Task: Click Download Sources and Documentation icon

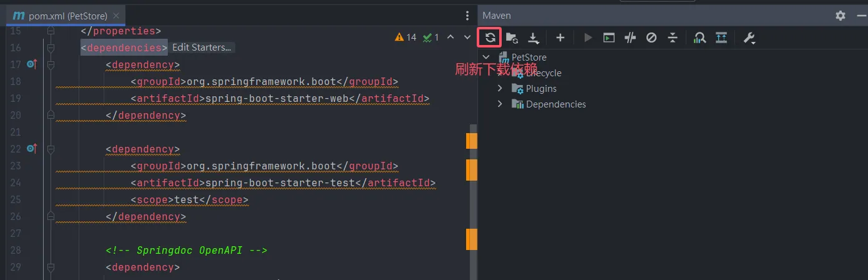Action: (x=534, y=38)
